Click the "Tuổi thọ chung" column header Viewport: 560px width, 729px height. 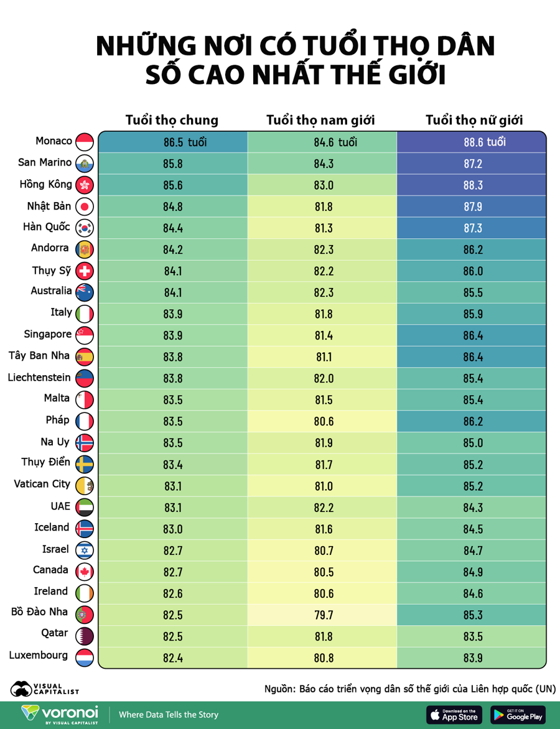click(172, 120)
